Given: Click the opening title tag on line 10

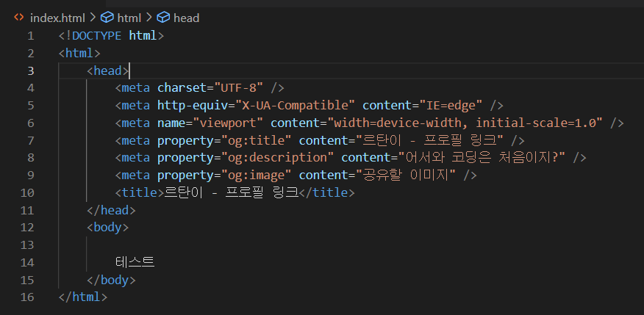Looking at the screenshot, I should tap(139, 192).
